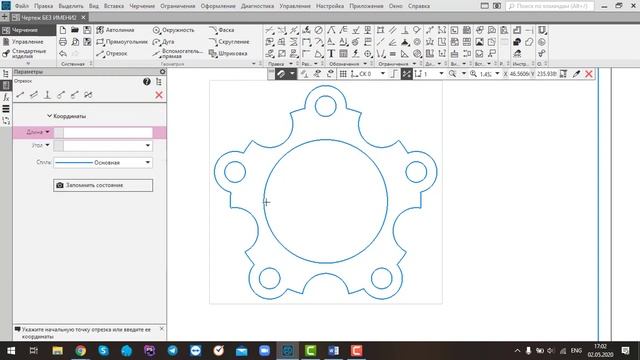Click the red X stop command button
This screenshot has width=640, height=360.
point(589,74)
